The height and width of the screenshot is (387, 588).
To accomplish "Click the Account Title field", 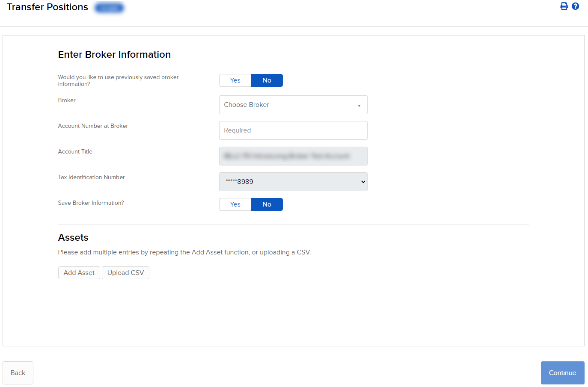I will point(293,156).
